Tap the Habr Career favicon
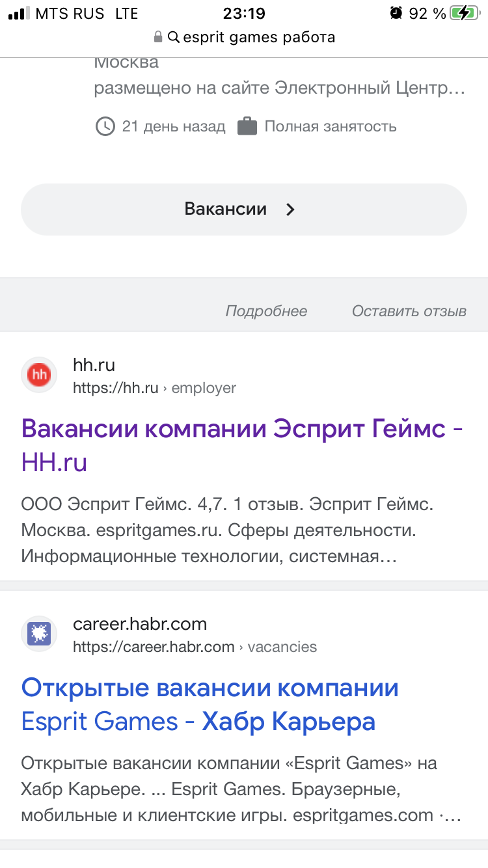The width and height of the screenshot is (488, 868). (40, 634)
